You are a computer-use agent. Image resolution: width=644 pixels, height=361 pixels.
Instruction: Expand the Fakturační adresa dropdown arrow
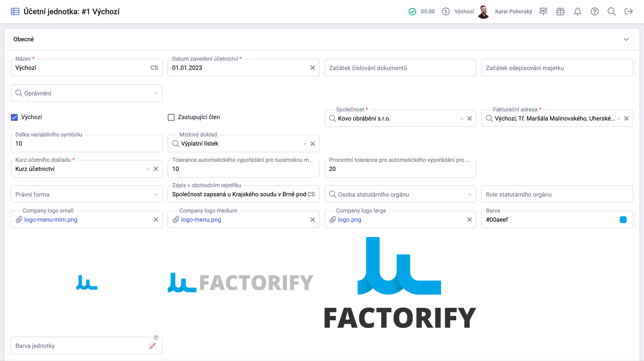(x=618, y=119)
